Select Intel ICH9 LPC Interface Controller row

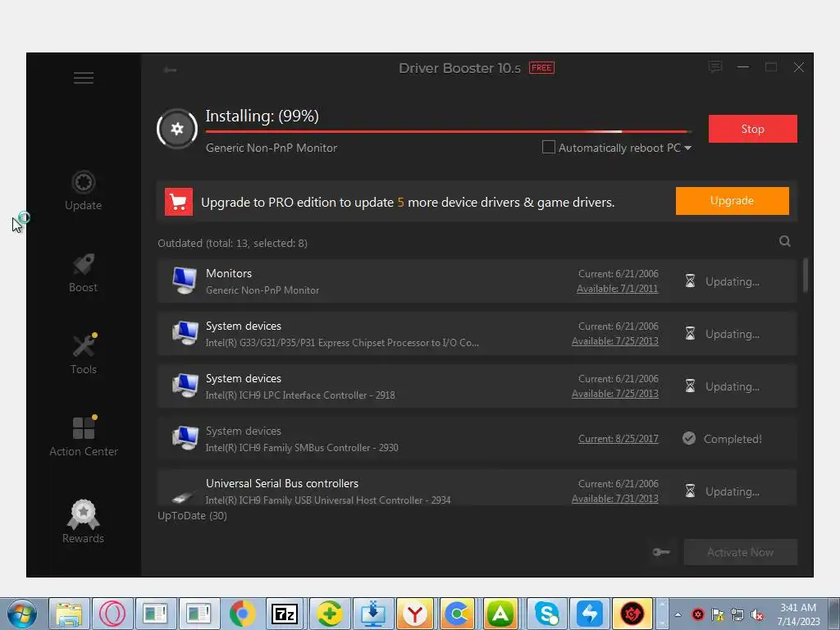point(477,386)
